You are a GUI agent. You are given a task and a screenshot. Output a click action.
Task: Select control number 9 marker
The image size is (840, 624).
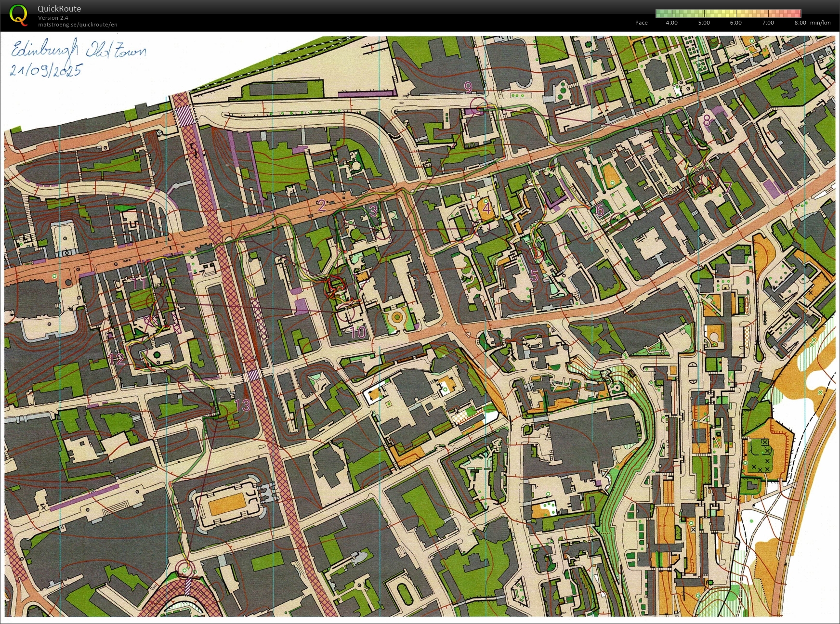pos(468,87)
